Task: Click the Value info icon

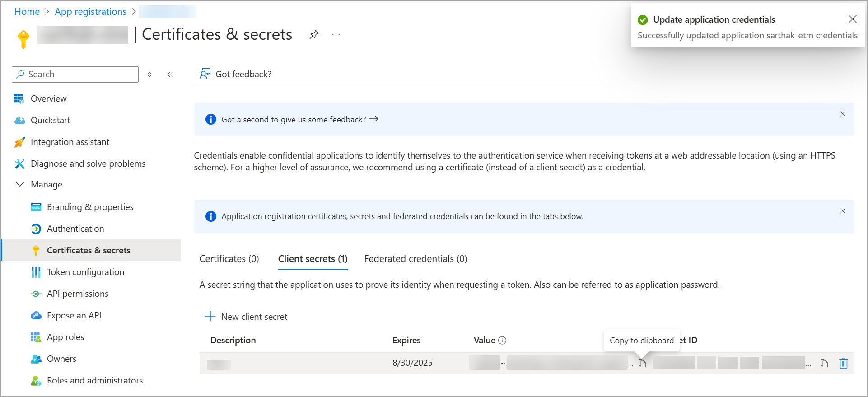Action: pyautogui.click(x=502, y=341)
